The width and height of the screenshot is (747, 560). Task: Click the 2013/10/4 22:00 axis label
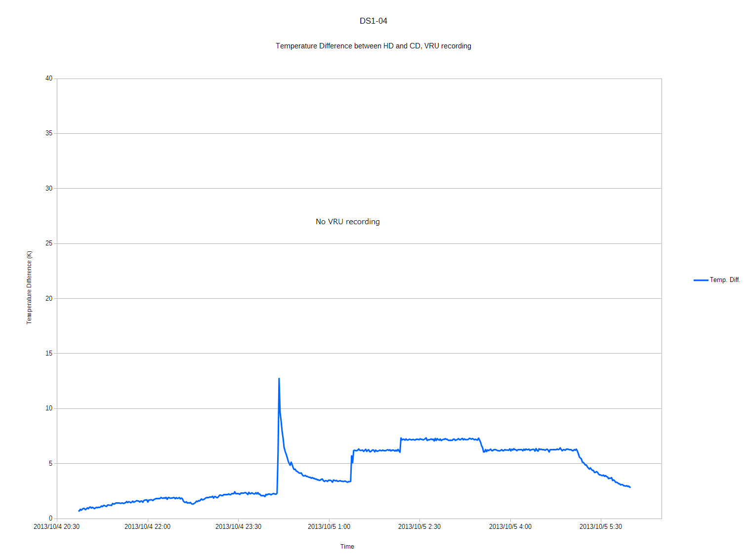(147, 527)
